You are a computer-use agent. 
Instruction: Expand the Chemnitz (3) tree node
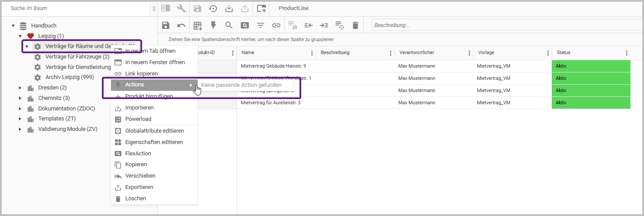tap(20, 98)
